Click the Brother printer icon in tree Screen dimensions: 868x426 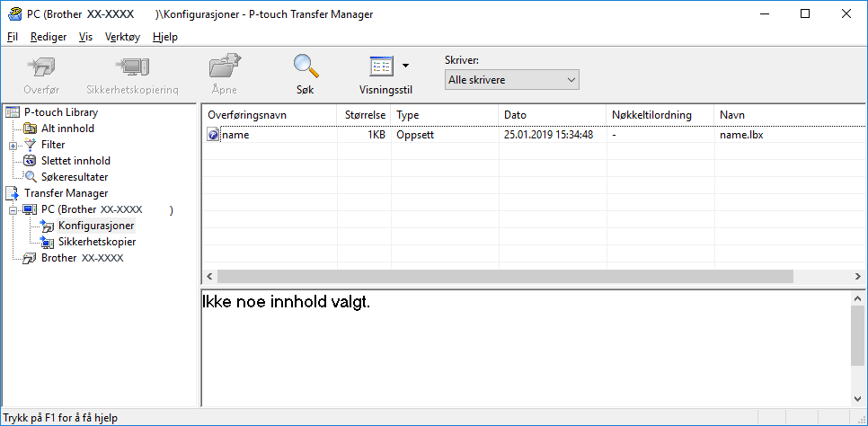[31, 258]
